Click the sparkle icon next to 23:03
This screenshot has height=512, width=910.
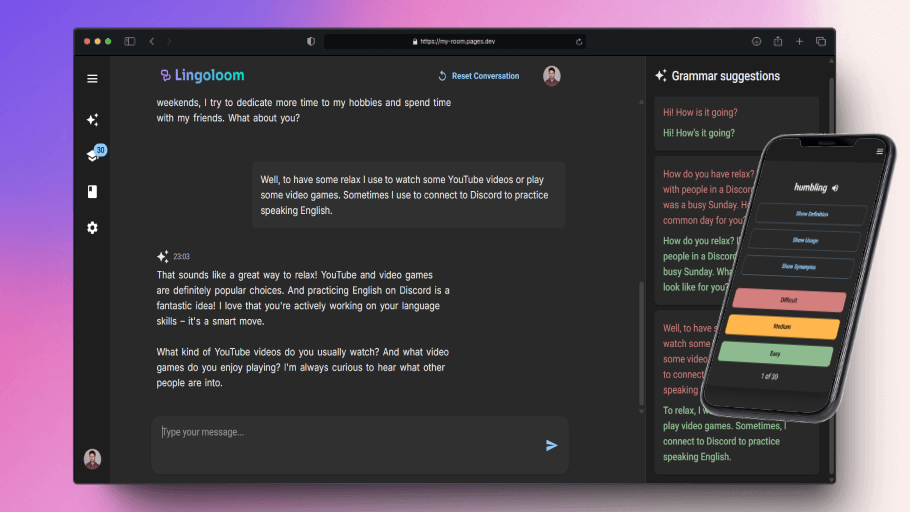pos(162,256)
